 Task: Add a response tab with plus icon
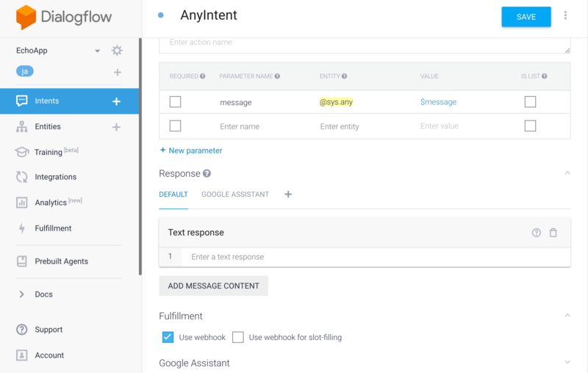pos(288,195)
